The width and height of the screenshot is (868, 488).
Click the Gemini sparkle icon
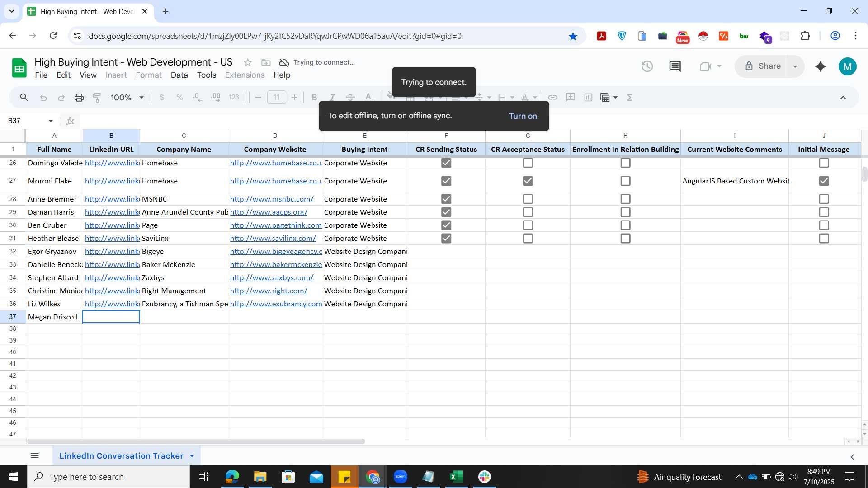click(x=821, y=66)
